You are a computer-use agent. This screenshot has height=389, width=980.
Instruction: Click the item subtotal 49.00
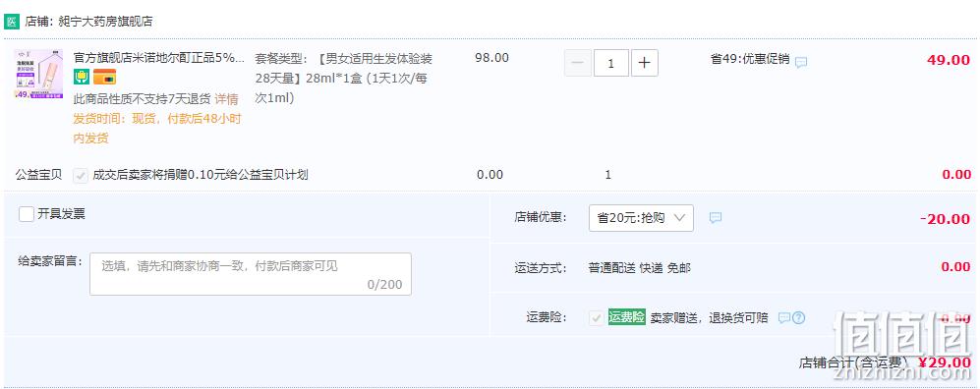pos(949,60)
